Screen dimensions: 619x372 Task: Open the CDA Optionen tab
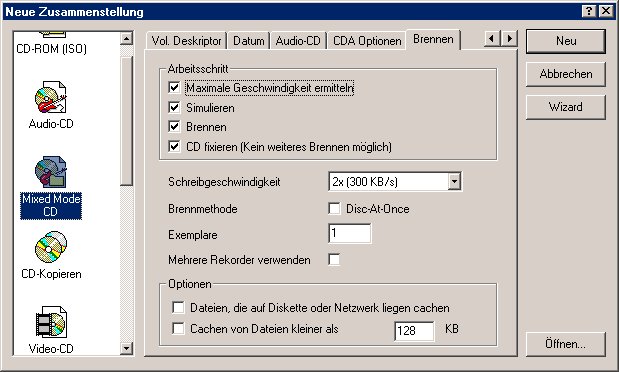[x=367, y=41]
